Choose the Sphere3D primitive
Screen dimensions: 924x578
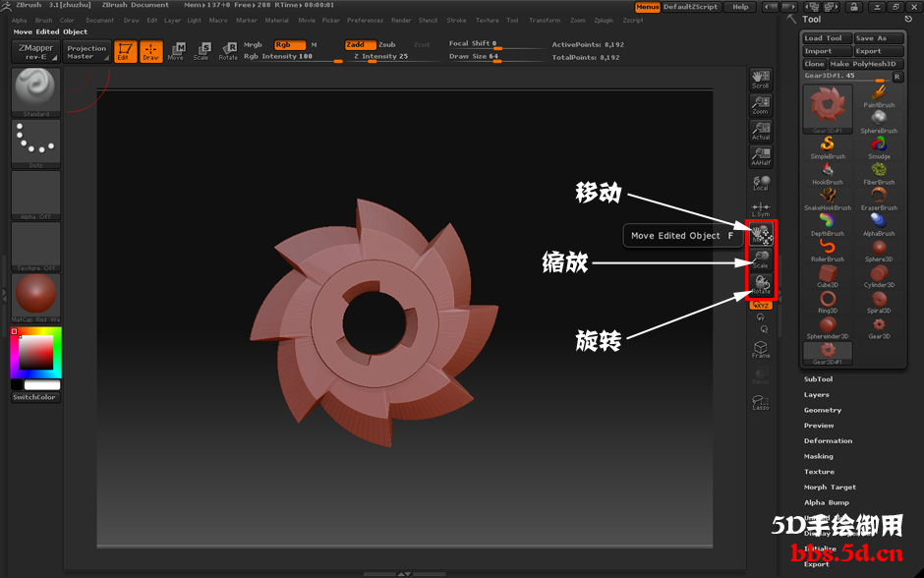pos(879,251)
